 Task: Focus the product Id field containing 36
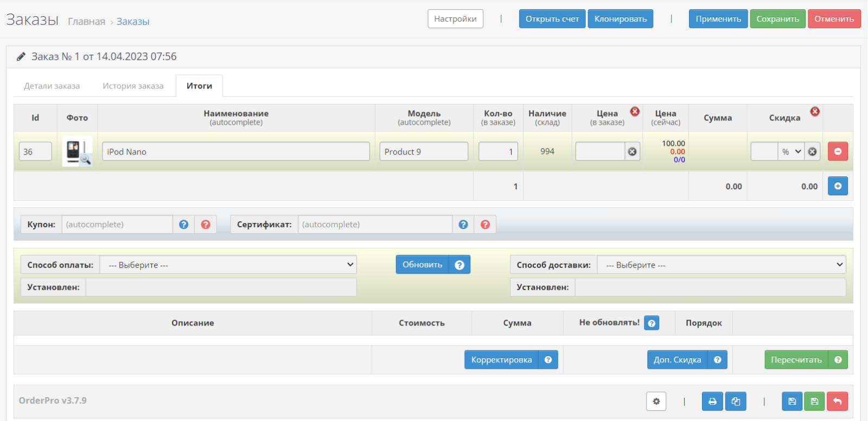click(x=35, y=151)
